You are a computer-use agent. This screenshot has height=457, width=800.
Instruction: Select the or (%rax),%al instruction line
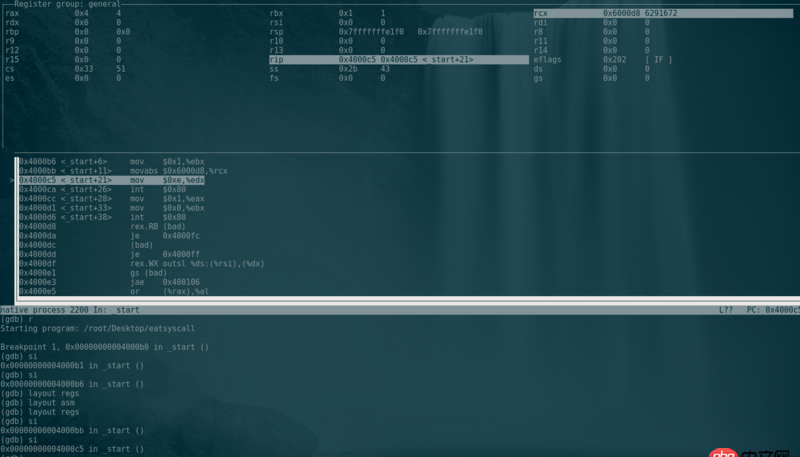[x=114, y=291]
